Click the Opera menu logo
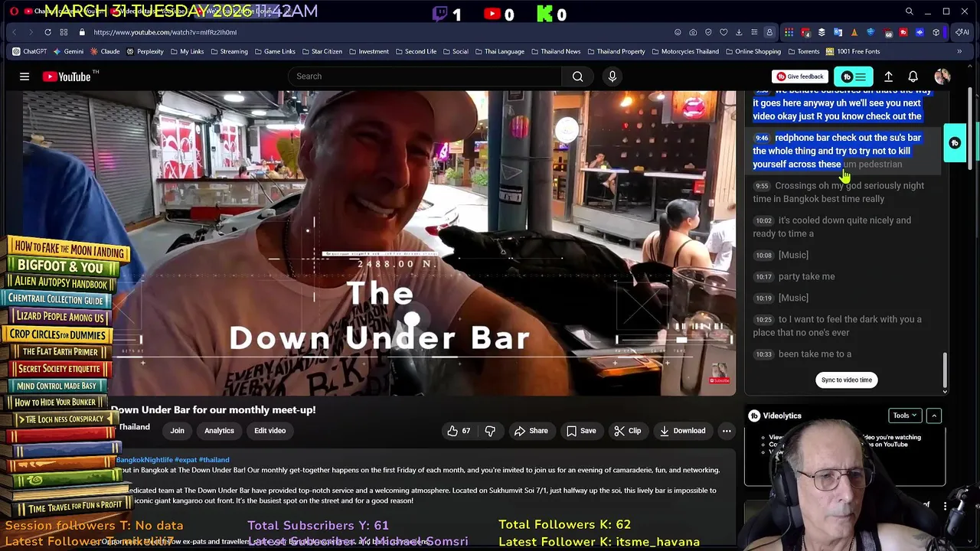The height and width of the screenshot is (551, 980). [14, 11]
